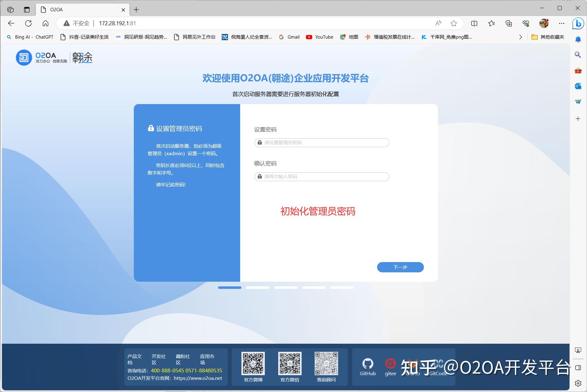587x392 pixels.
Task: Open the www.o2oa.net official site link
Action: 198,378
